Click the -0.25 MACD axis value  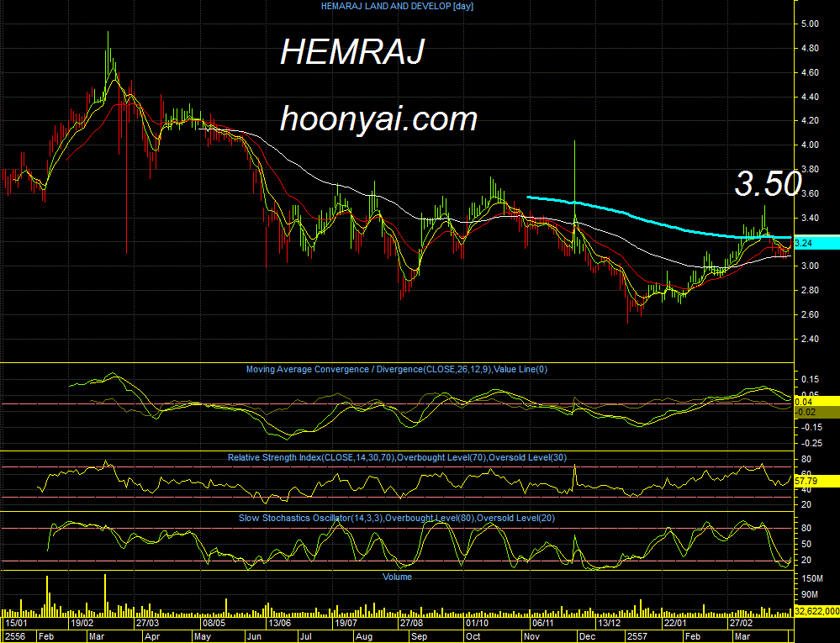point(811,443)
